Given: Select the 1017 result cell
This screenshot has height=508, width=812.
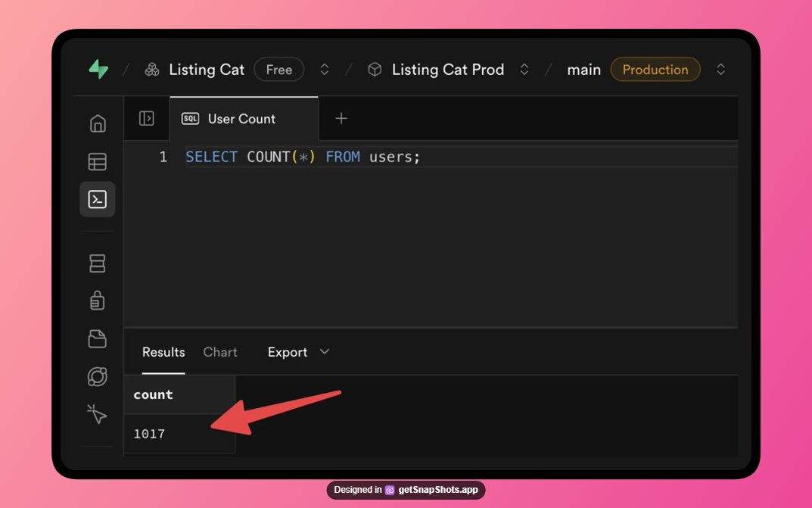Looking at the screenshot, I should [179, 434].
